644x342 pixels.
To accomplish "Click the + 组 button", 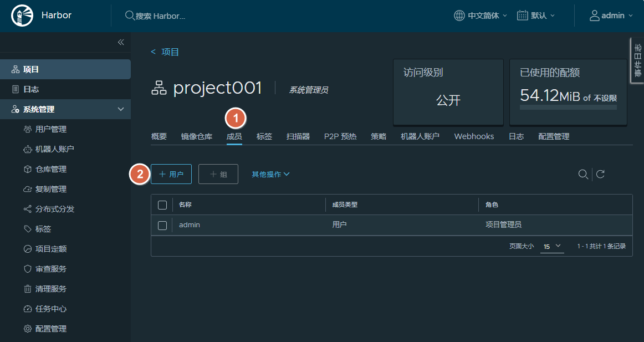I will [218, 174].
